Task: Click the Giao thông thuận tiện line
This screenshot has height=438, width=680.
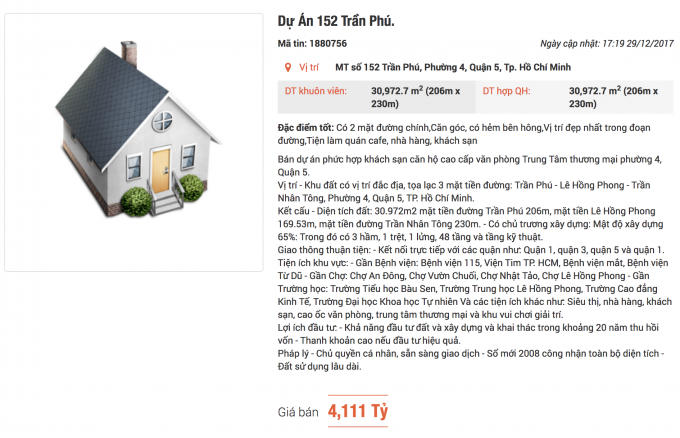Action: pos(471,250)
